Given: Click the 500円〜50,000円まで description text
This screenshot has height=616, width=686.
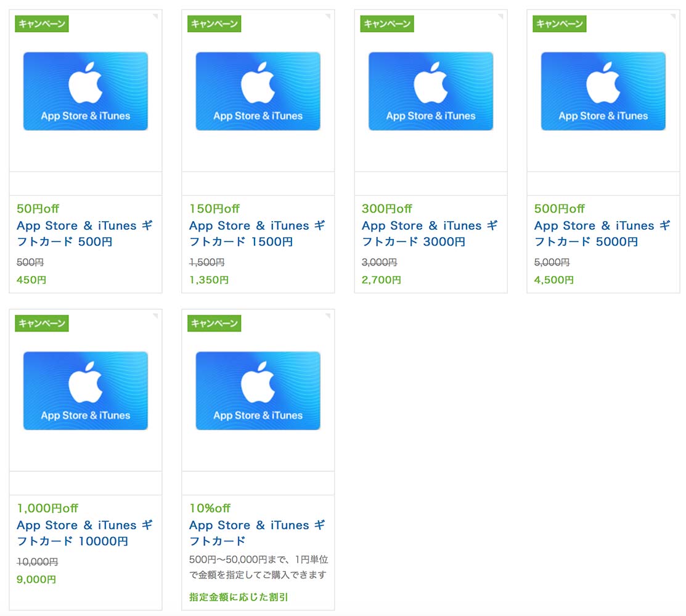Looking at the screenshot, I should tap(258, 567).
